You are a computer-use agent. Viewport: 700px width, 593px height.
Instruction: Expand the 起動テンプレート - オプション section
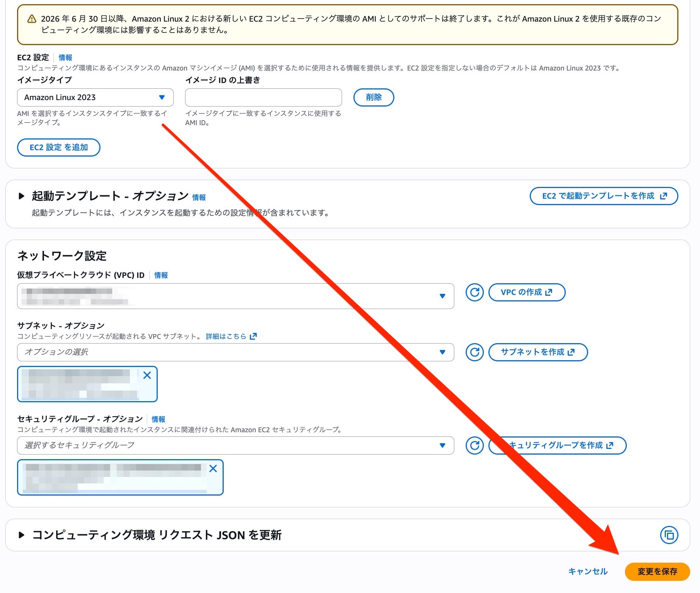click(21, 196)
